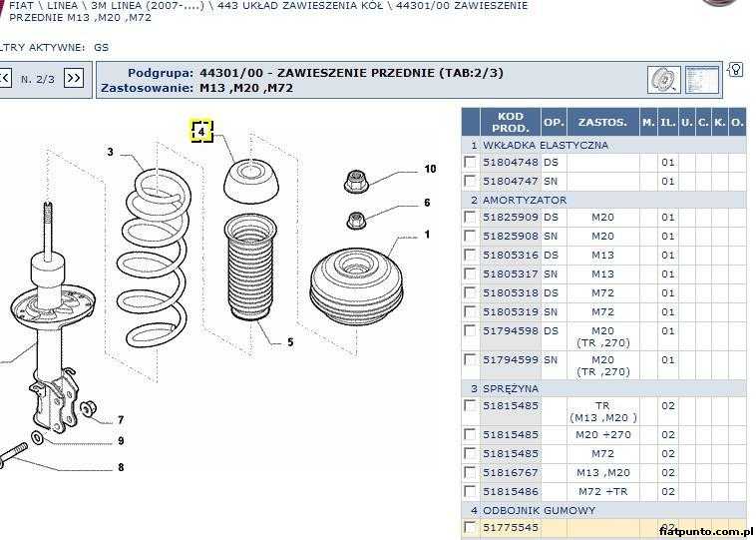The height and width of the screenshot is (540, 756).
Task: Open the LINEA breadcrumb link
Action: pyautogui.click(x=63, y=6)
